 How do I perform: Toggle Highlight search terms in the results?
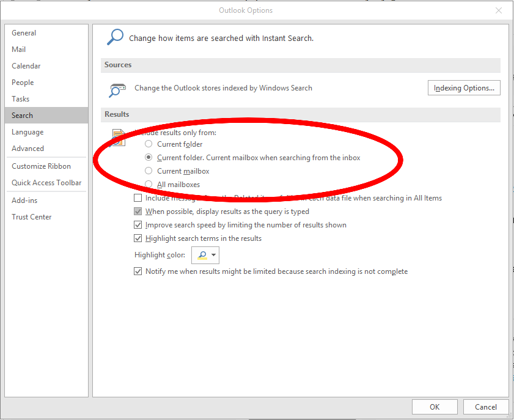pos(138,238)
